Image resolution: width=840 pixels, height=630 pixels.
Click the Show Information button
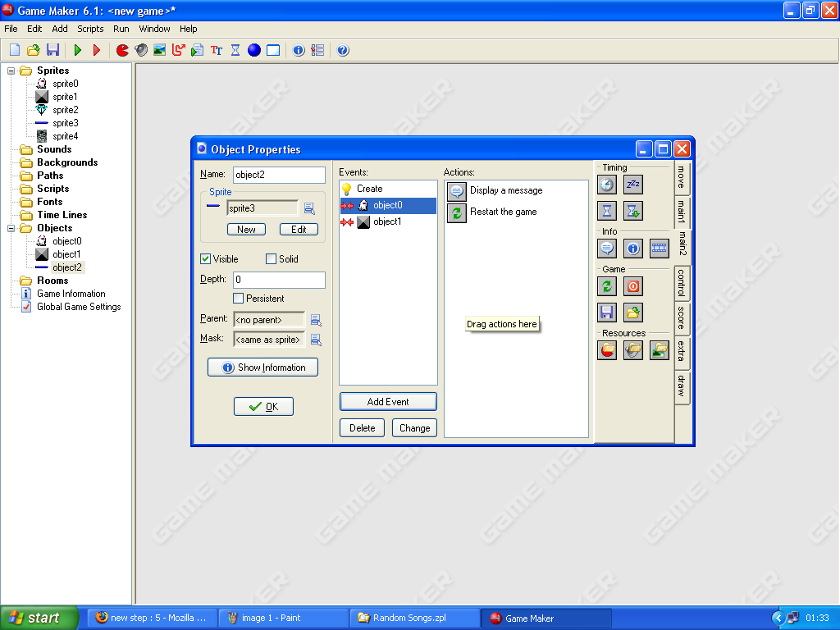(x=263, y=367)
